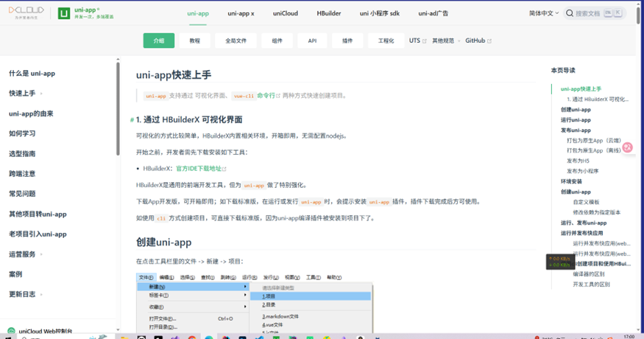Click the 官方IDE下载地址 link
The height and width of the screenshot is (339, 644).
201,169
